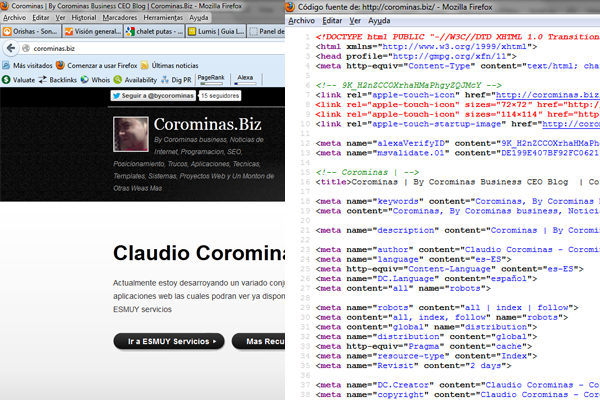
Task: Click the Revisit 2 days meta line
Action: 413,366
